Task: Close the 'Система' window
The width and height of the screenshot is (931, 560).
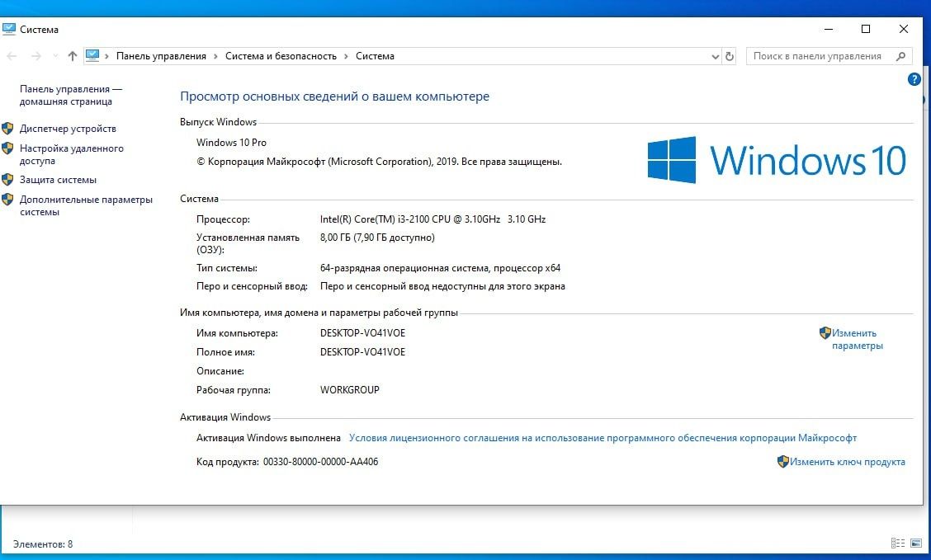Action: tap(904, 29)
